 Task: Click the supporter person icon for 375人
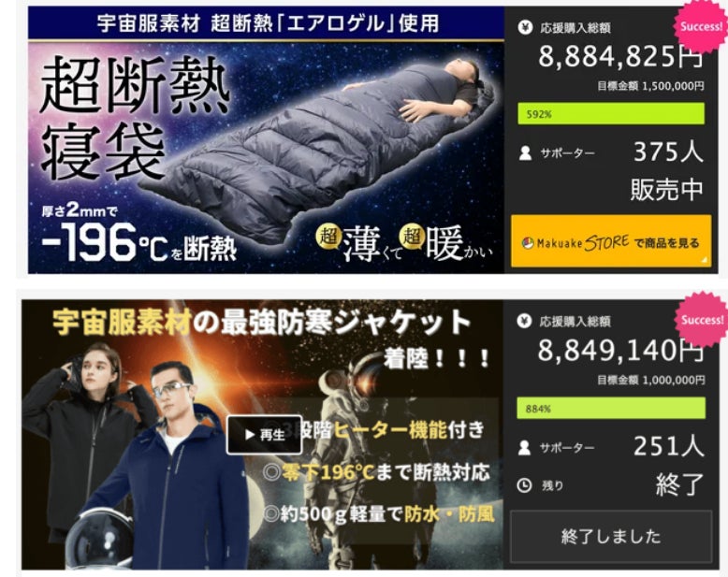pyautogui.click(x=525, y=153)
